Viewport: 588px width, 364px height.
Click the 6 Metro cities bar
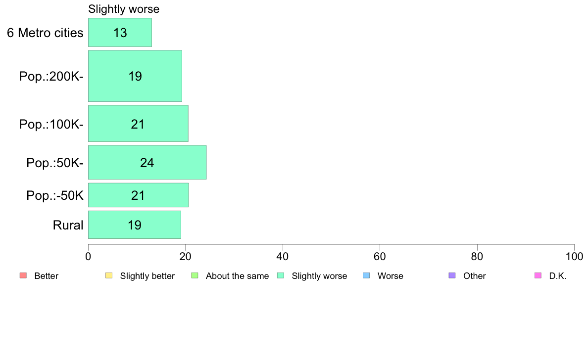[x=120, y=33]
